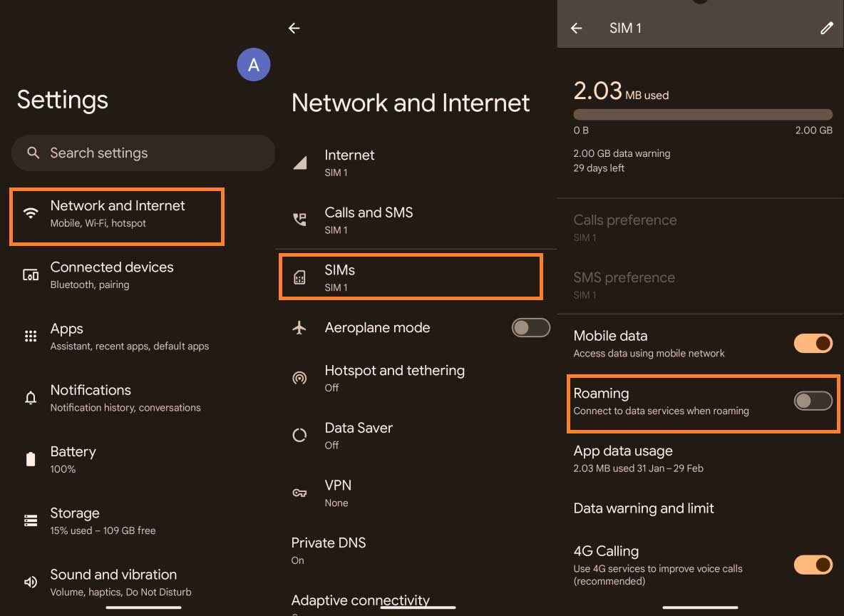Image resolution: width=844 pixels, height=616 pixels.
Task: Select the Battery icon
Action: click(30, 458)
